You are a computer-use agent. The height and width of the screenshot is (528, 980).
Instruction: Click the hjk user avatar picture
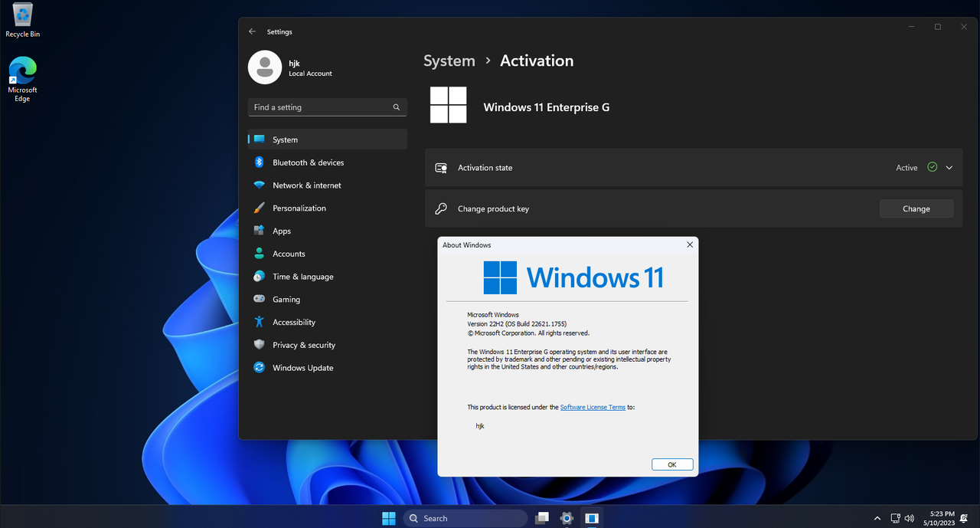click(x=265, y=67)
